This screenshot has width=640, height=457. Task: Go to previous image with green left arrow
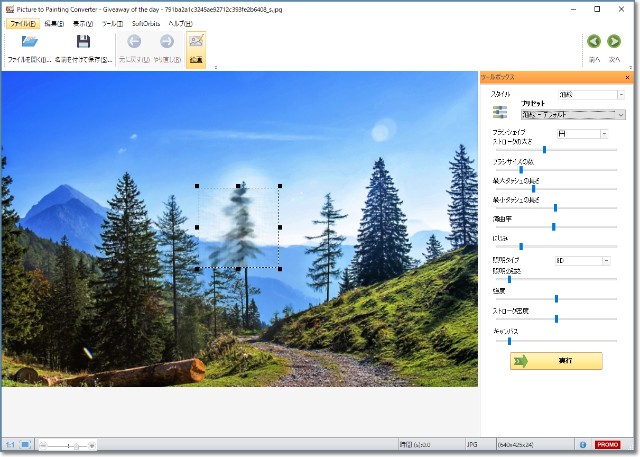point(594,43)
